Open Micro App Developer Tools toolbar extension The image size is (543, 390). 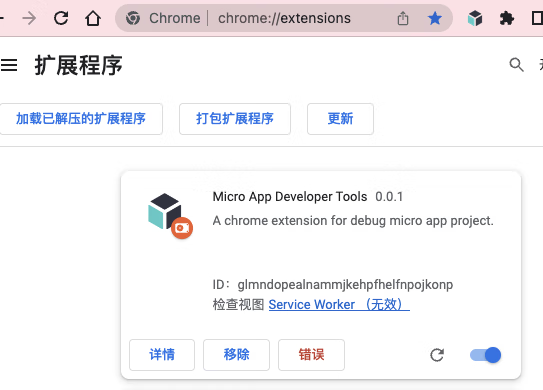[x=475, y=18]
